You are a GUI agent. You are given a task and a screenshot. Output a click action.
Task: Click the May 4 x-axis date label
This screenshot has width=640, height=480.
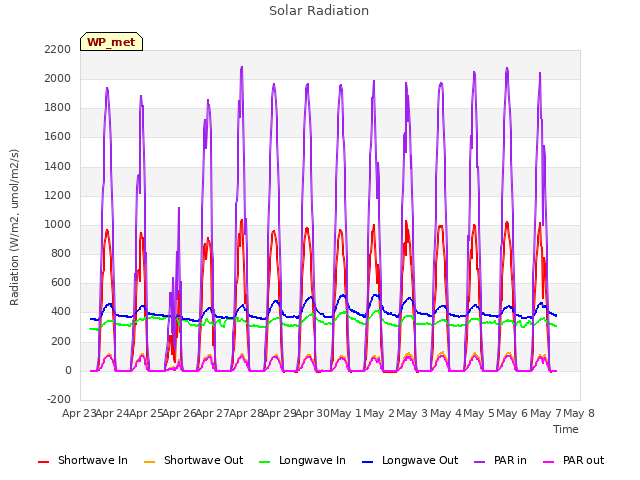(x=446, y=413)
